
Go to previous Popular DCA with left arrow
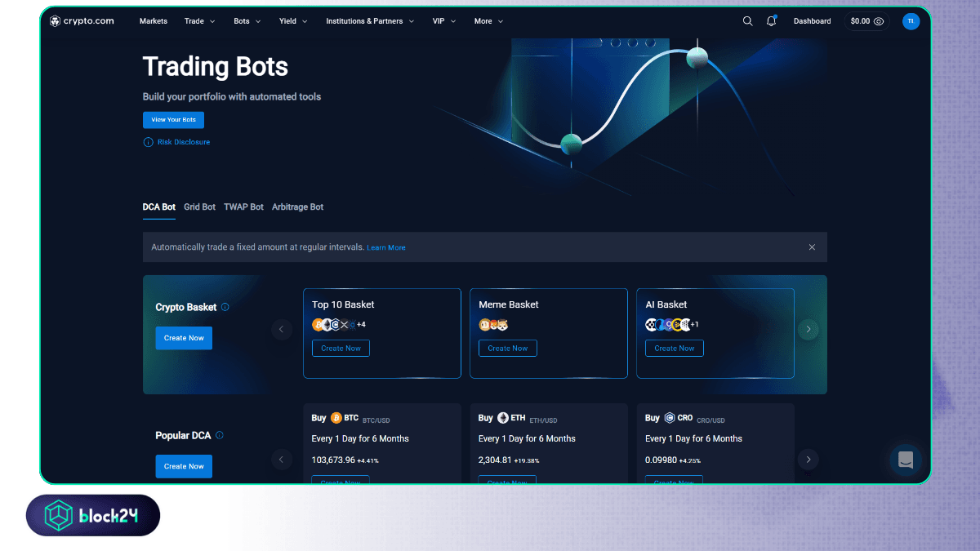281,459
